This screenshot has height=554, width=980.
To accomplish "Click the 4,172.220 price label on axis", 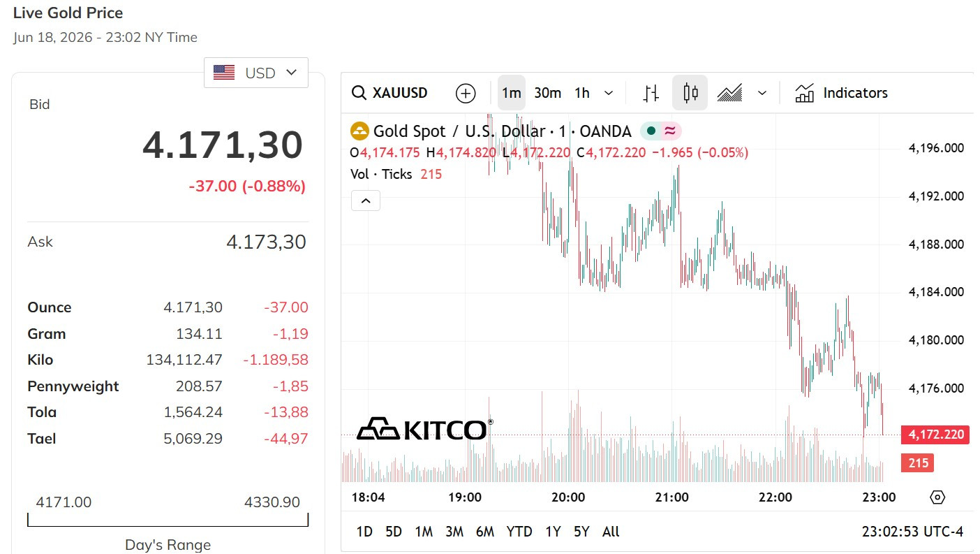I will pos(935,435).
